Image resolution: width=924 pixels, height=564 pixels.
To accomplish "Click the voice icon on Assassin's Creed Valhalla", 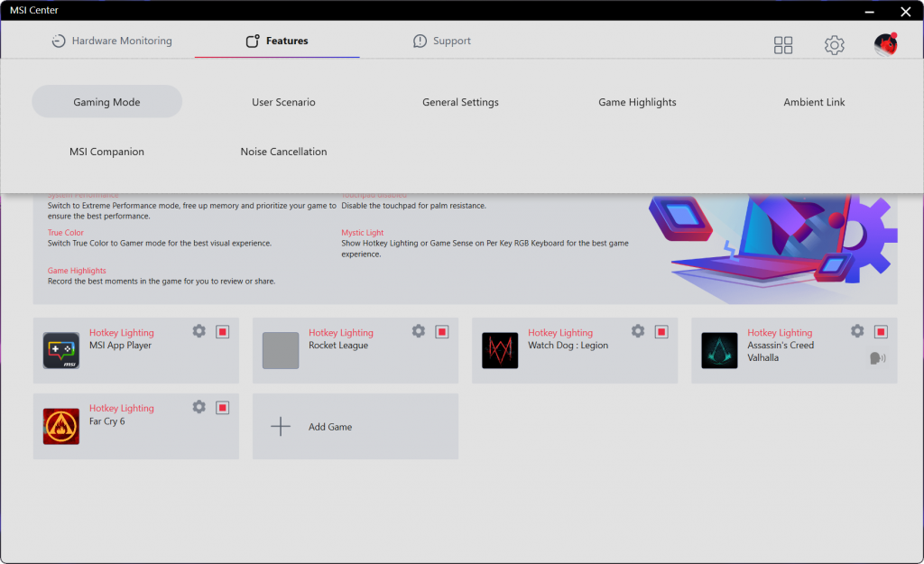I will point(877,358).
